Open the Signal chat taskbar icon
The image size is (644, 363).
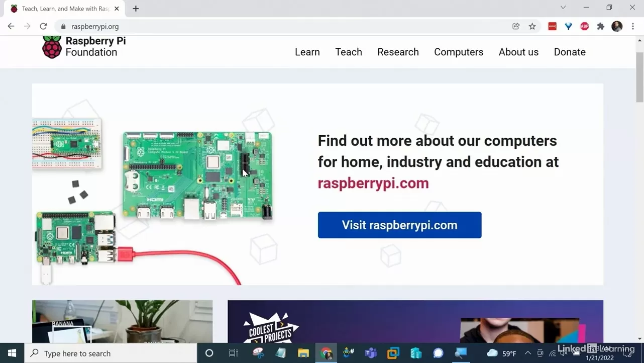pos(438,353)
